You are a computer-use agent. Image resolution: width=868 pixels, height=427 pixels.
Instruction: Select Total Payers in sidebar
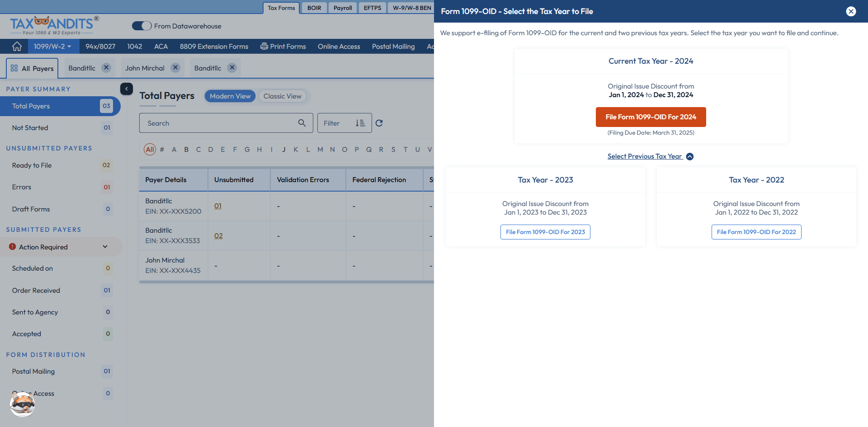[x=60, y=106]
